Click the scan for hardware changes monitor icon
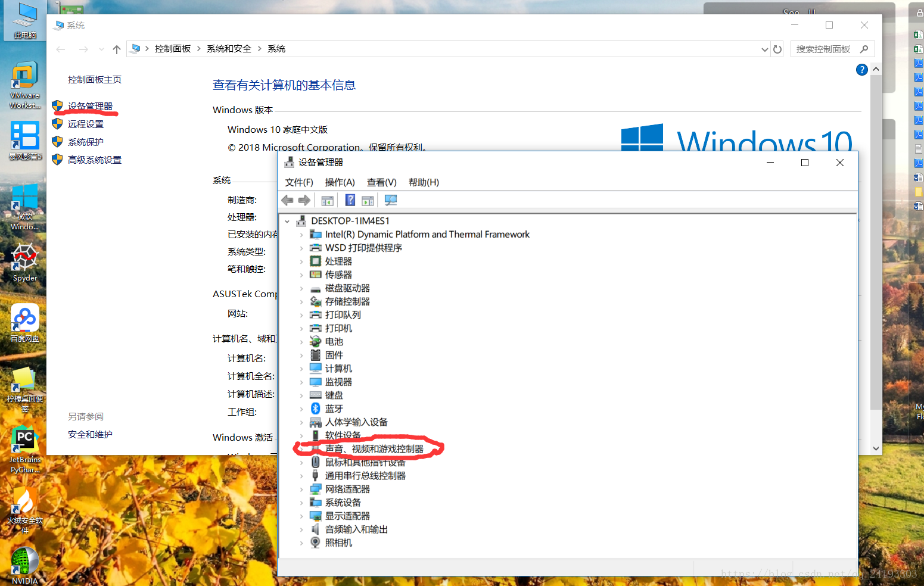924x586 pixels. click(x=391, y=200)
